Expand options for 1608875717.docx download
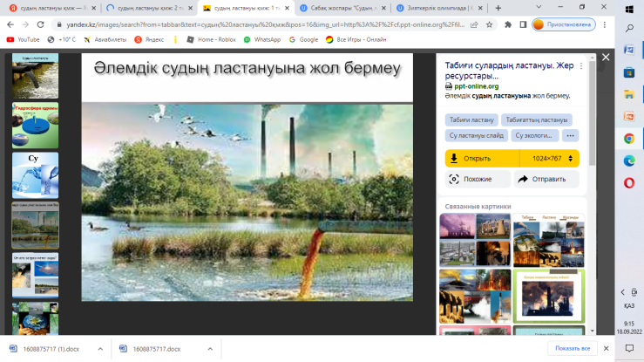This screenshot has width=644, height=362. click(210, 349)
